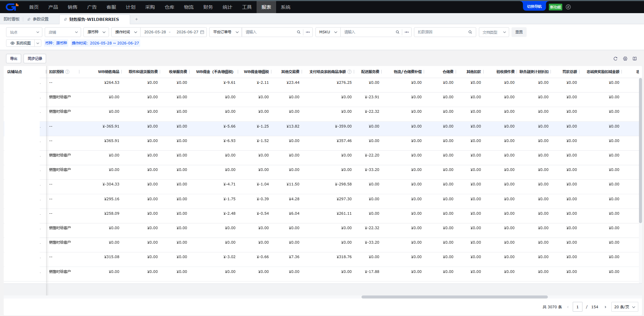
Task: Click the ¥318.76 cell
Action: coord(344,257)
